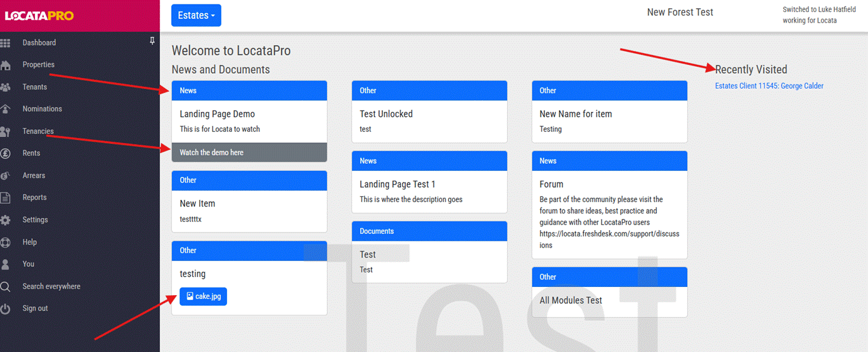868x352 pixels.
Task: Go to Properties in the sidebar
Action: pos(38,65)
